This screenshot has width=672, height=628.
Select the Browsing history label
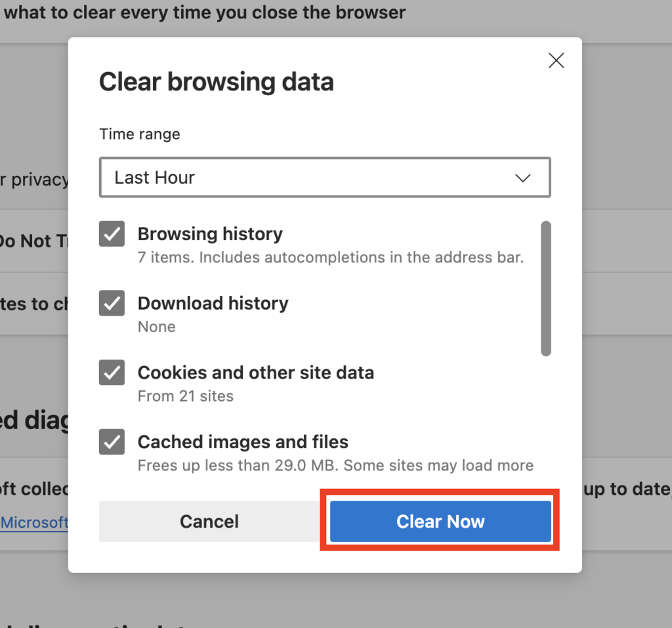209,234
